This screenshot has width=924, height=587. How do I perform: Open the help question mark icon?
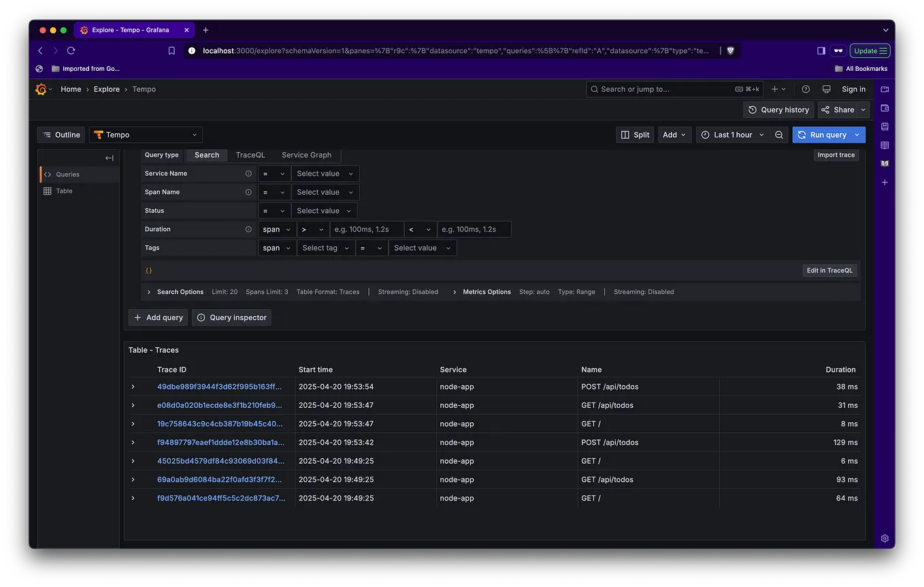[805, 89]
